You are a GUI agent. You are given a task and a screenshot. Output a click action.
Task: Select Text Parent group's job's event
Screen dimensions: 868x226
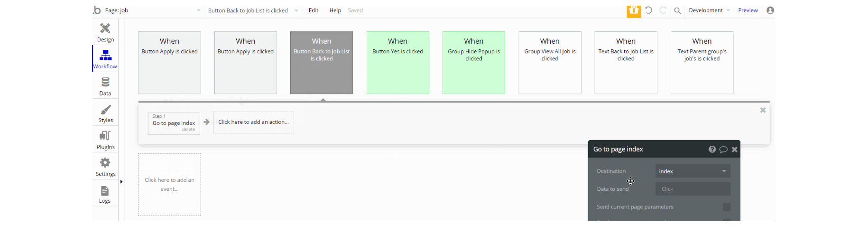point(702,63)
